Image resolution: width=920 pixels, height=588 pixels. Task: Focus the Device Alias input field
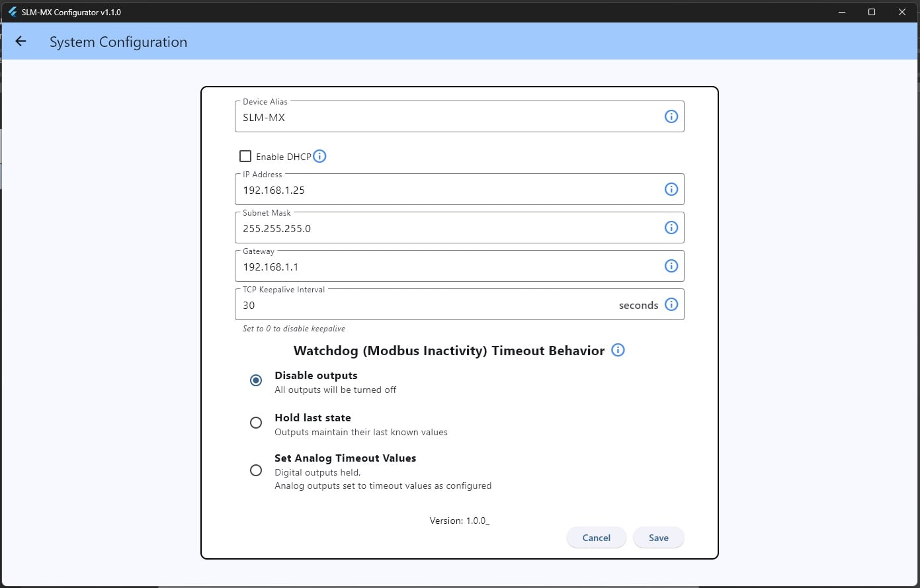point(460,116)
